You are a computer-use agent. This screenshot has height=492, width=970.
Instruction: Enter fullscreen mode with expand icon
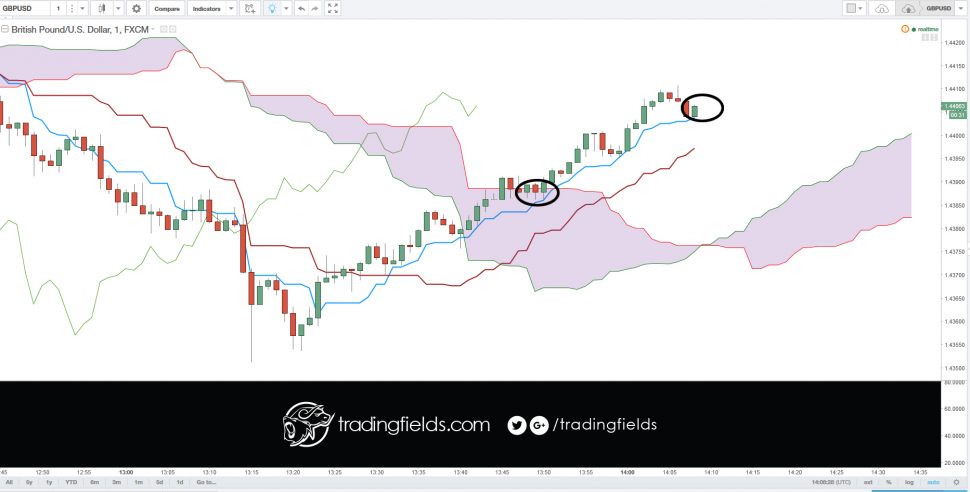pos(333,9)
